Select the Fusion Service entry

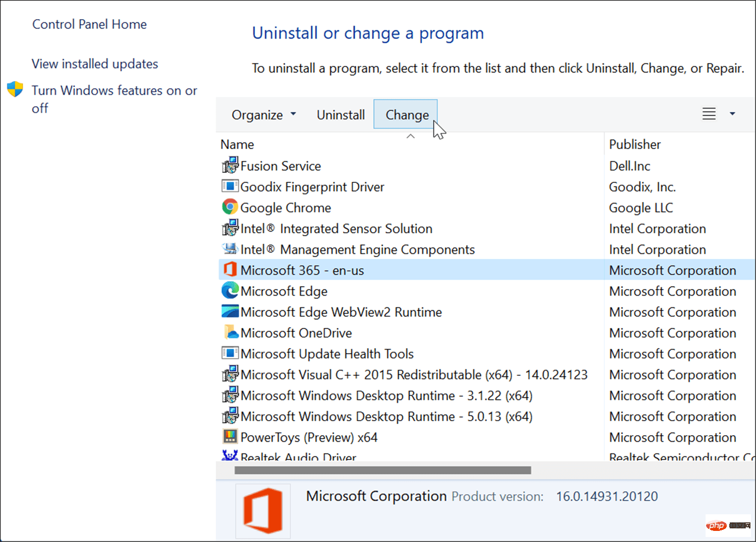[x=281, y=166]
